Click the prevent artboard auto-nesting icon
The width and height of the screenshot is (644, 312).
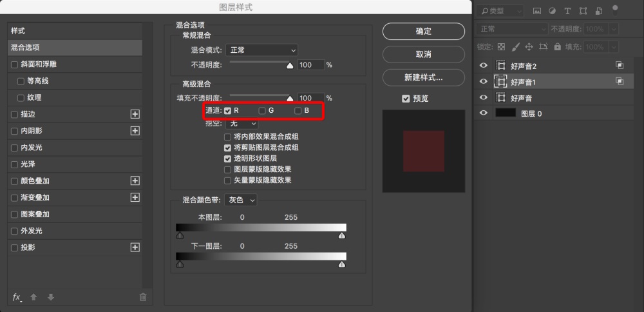(x=544, y=47)
